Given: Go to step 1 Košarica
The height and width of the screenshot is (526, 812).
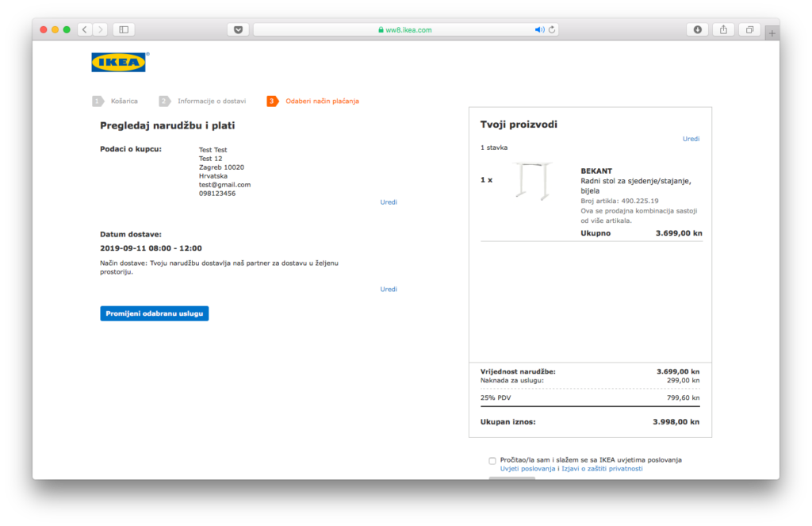Looking at the screenshot, I should [x=124, y=101].
